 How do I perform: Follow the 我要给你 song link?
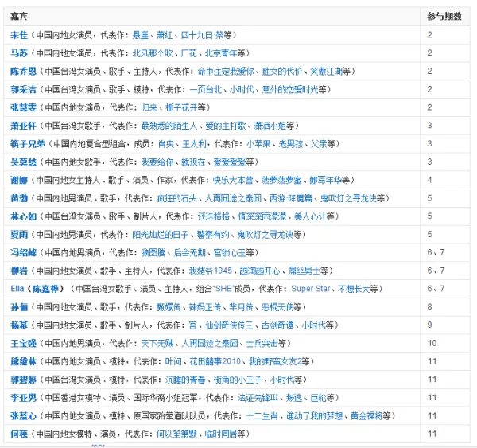[x=157, y=162]
